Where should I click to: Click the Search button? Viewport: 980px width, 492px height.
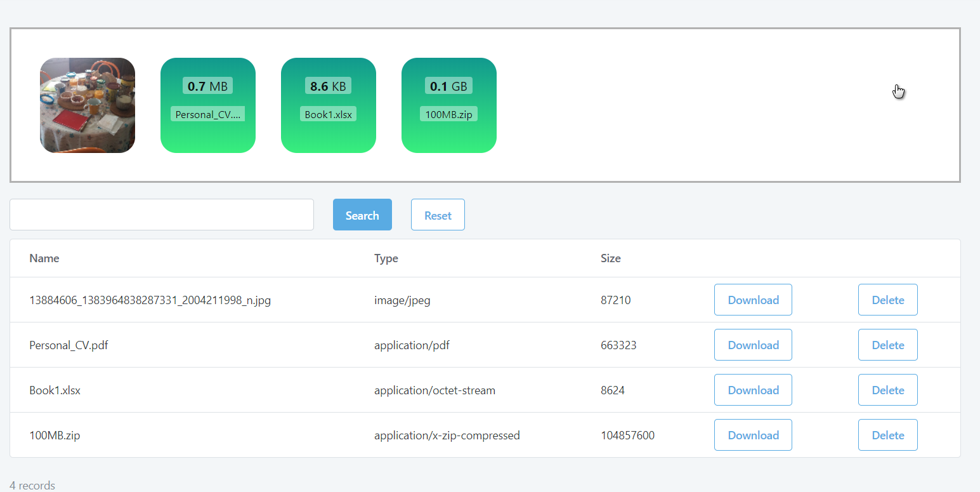tap(362, 215)
